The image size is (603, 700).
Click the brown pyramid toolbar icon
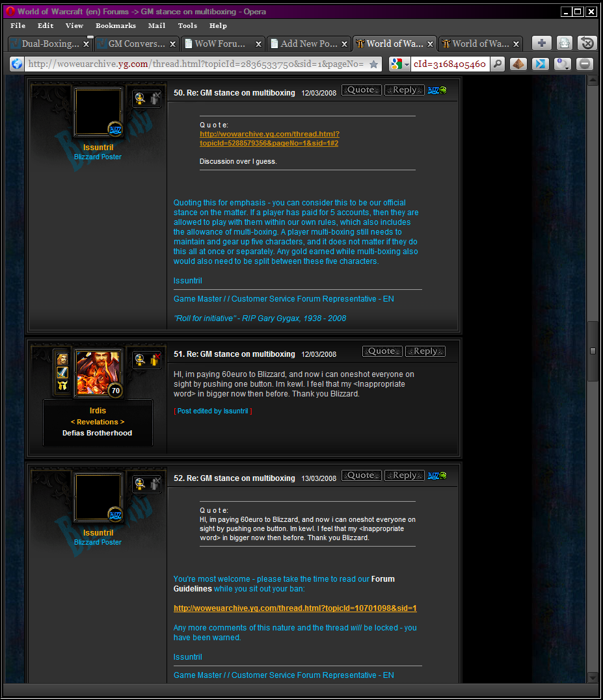(518, 64)
